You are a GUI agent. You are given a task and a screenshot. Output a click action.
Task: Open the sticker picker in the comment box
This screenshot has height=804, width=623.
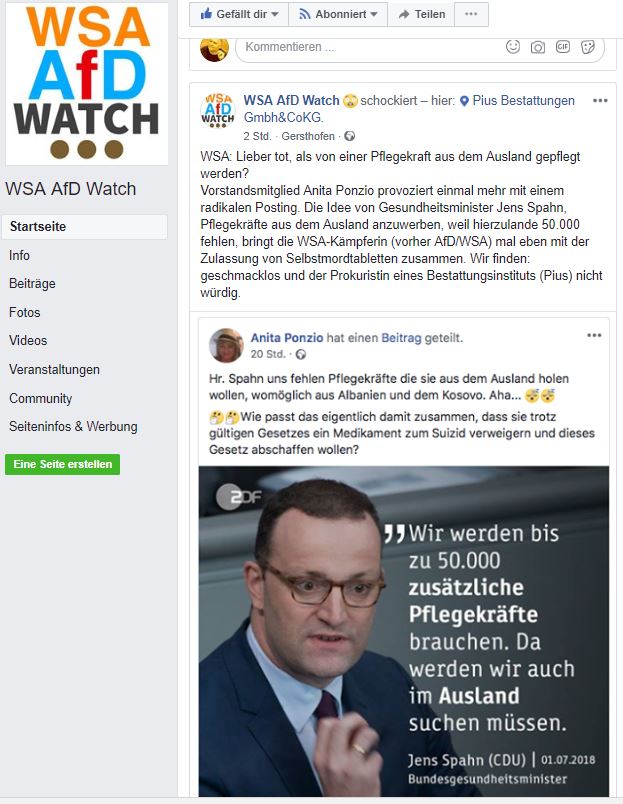point(588,47)
